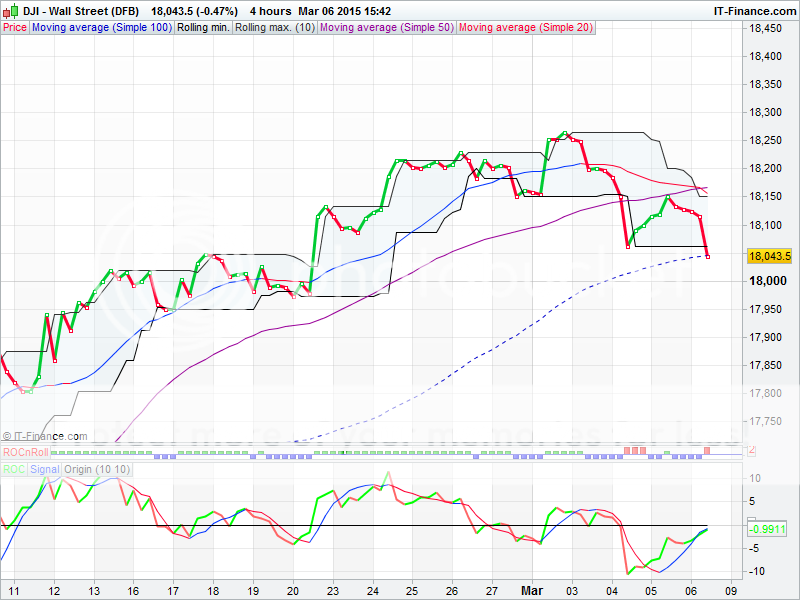
Task: Select the green ROC indicator label
Action: click(x=14, y=468)
